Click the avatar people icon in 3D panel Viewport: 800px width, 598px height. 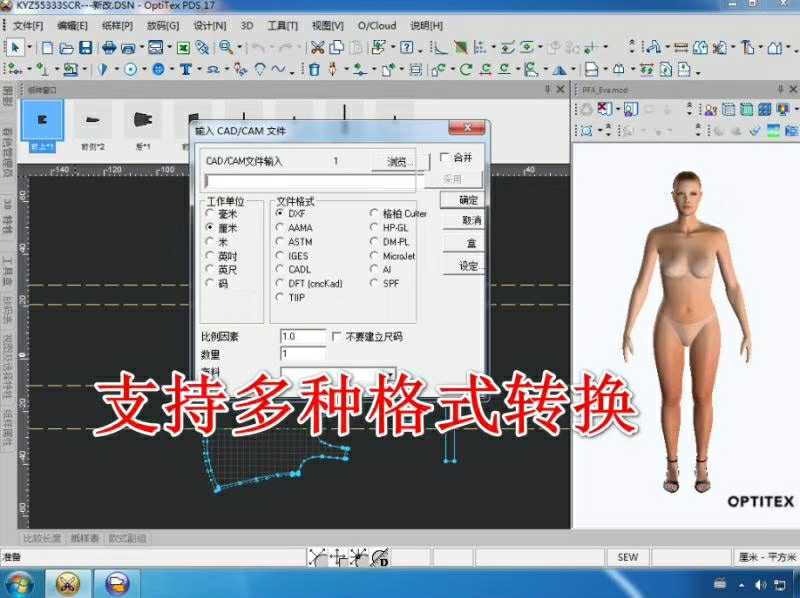[710, 109]
